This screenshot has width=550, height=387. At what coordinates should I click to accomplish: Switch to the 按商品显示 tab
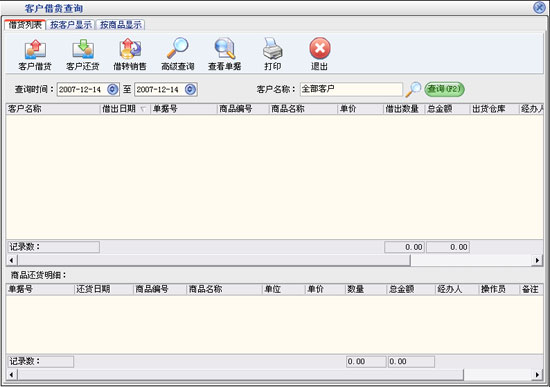121,25
